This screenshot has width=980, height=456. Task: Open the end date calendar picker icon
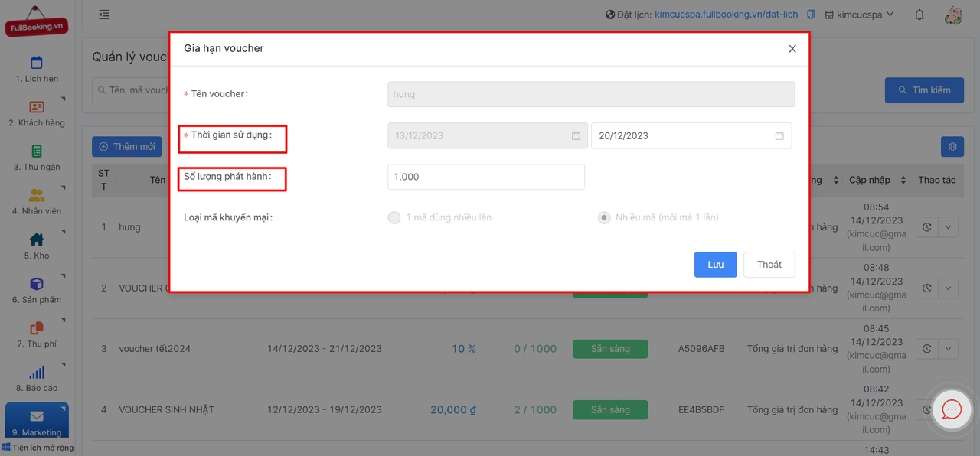[779, 136]
